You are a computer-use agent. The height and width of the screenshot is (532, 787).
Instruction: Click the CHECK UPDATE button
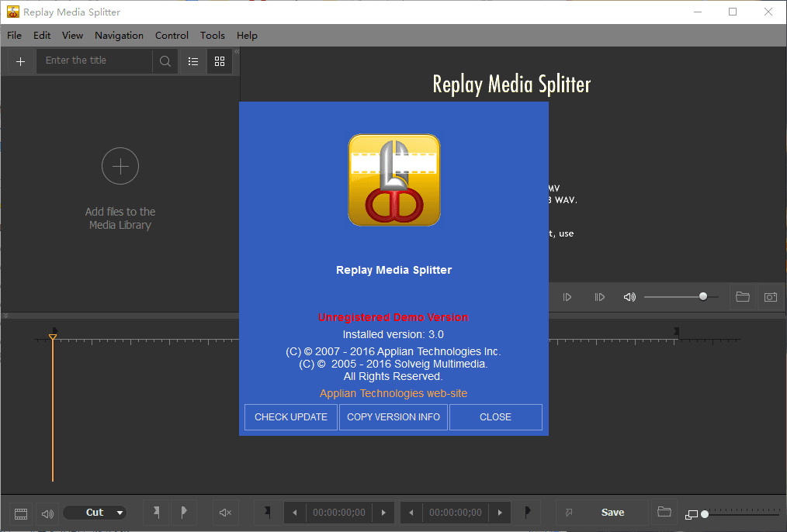point(291,417)
